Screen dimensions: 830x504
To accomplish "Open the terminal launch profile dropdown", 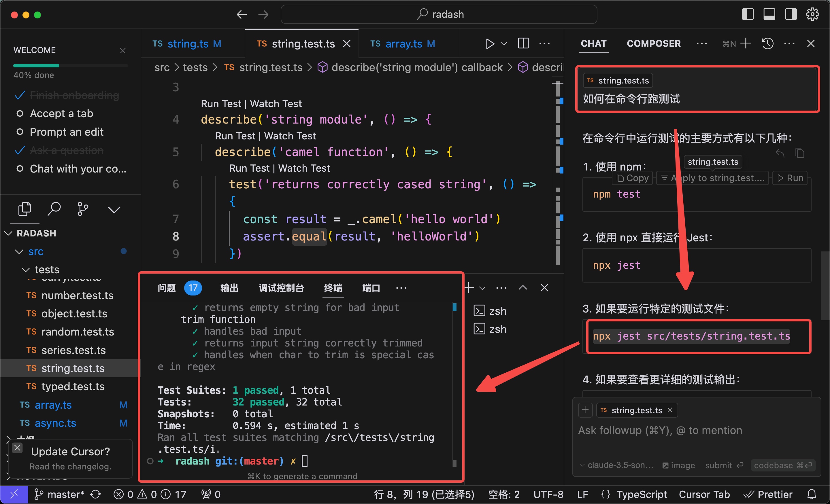I will pyautogui.click(x=482, y=288).
